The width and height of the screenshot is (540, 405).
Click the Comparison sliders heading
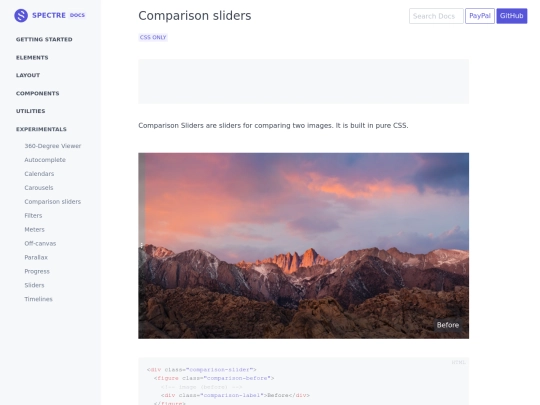195,16
